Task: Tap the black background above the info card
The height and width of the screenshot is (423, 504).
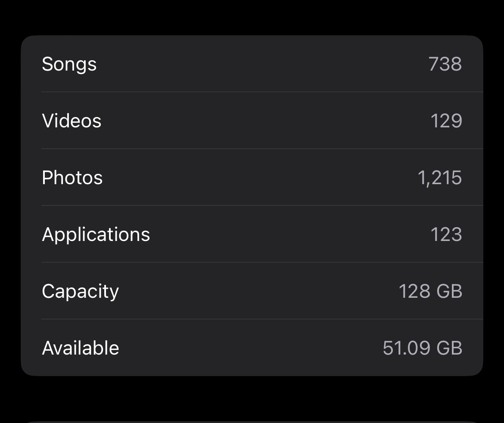Action: [252, 17]
